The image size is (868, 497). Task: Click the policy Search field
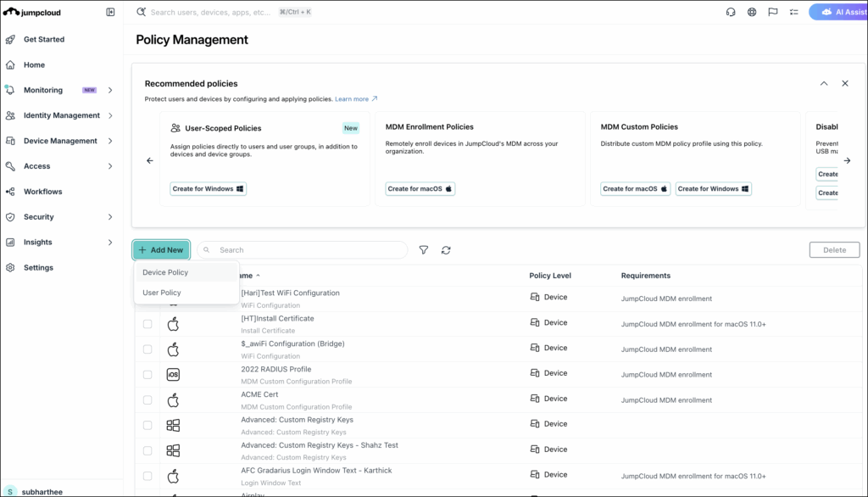pyautogui.click(x=303, y=250)
